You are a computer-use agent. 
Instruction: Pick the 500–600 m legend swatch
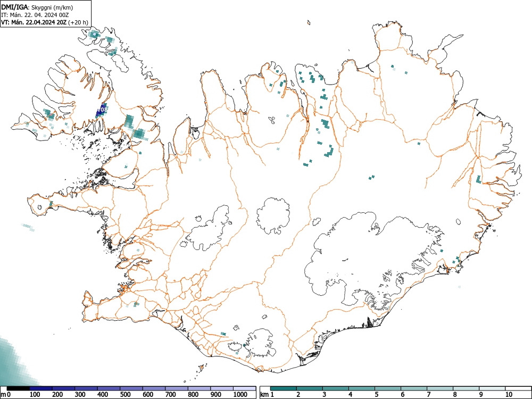(x=131, y=388)
